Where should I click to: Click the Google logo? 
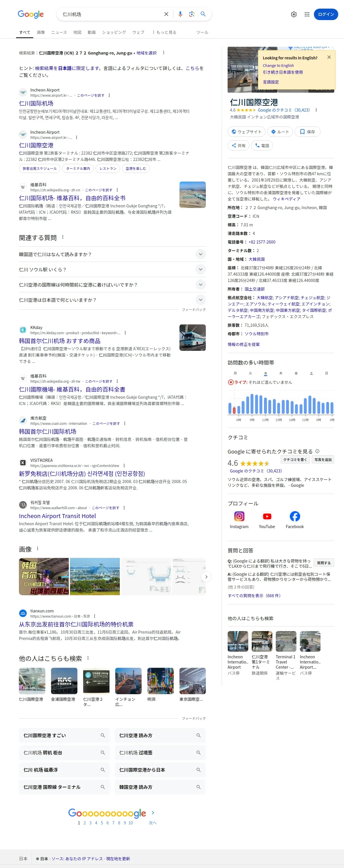31,14
